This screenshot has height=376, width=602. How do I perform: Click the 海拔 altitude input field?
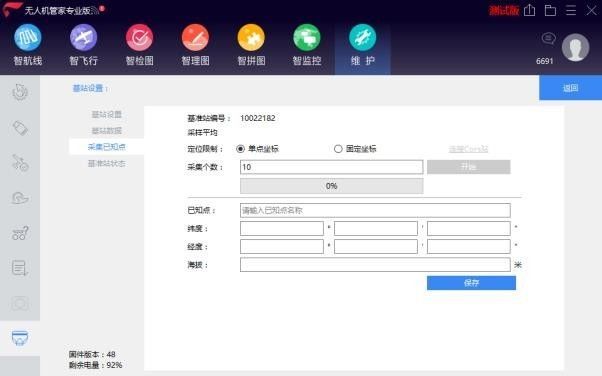coord(375,265)
